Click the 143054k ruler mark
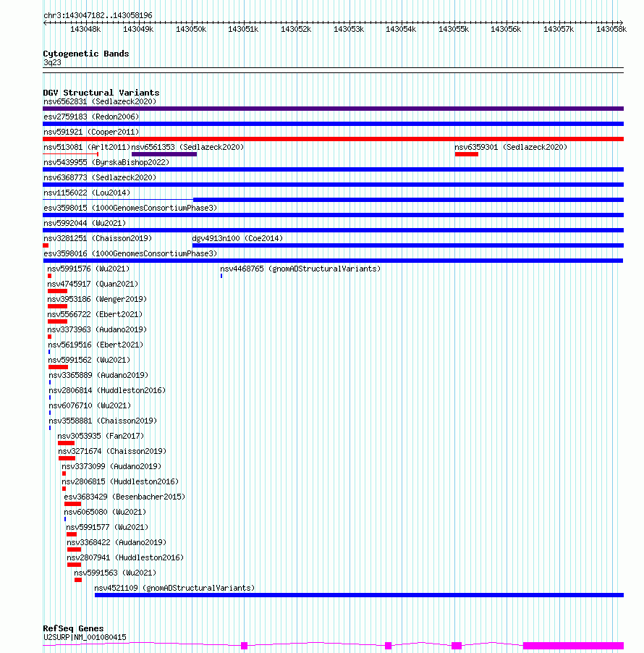 (401, 29)
